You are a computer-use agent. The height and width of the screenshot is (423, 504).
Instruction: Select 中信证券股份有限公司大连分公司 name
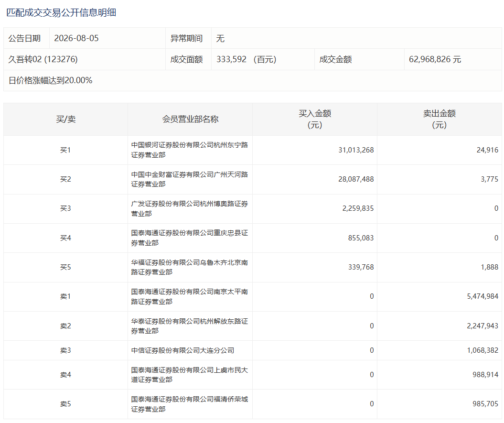[182, 350]
